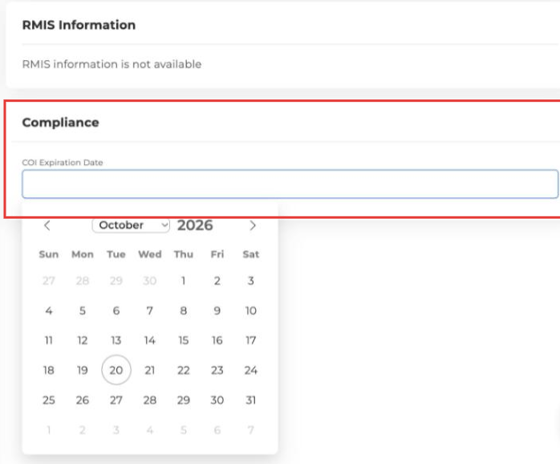Select October 13 in the calendar
The image size is (560, 464).
coord(116,340)
